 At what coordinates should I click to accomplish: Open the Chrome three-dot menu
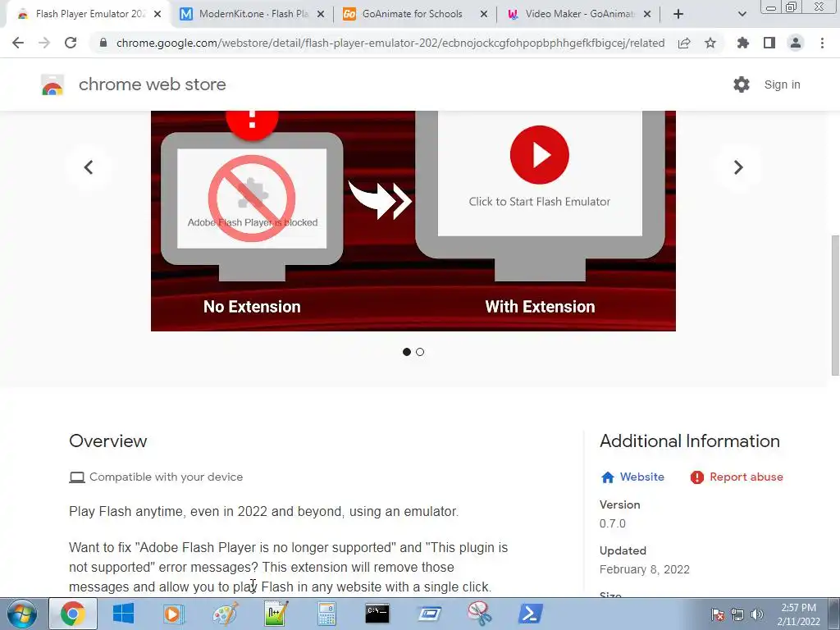(822, 43)
